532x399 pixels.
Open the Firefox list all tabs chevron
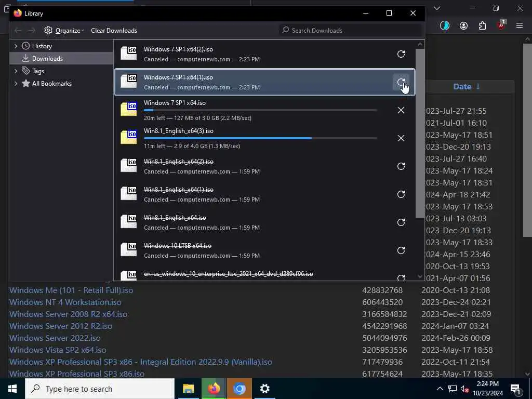[x=437, y=8]
